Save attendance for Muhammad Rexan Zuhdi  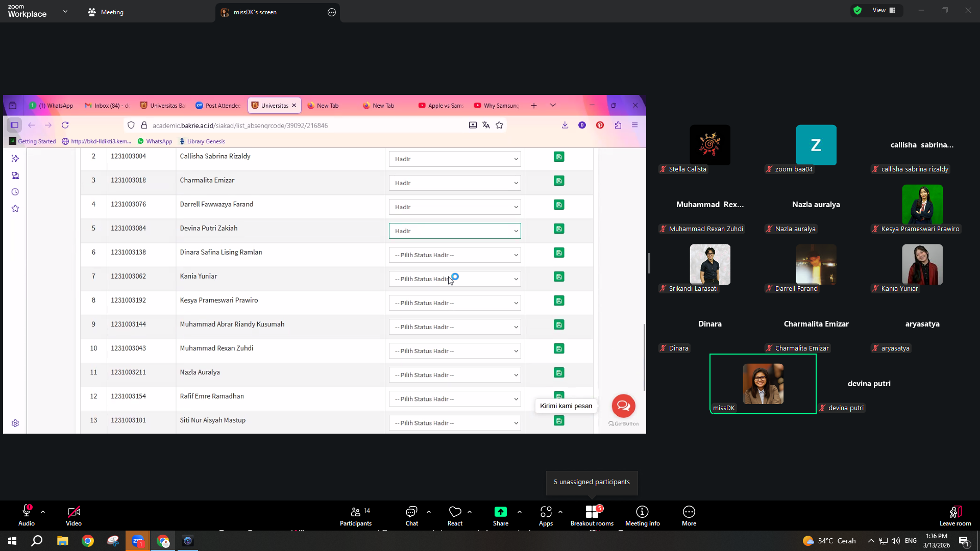coord(559,348)
